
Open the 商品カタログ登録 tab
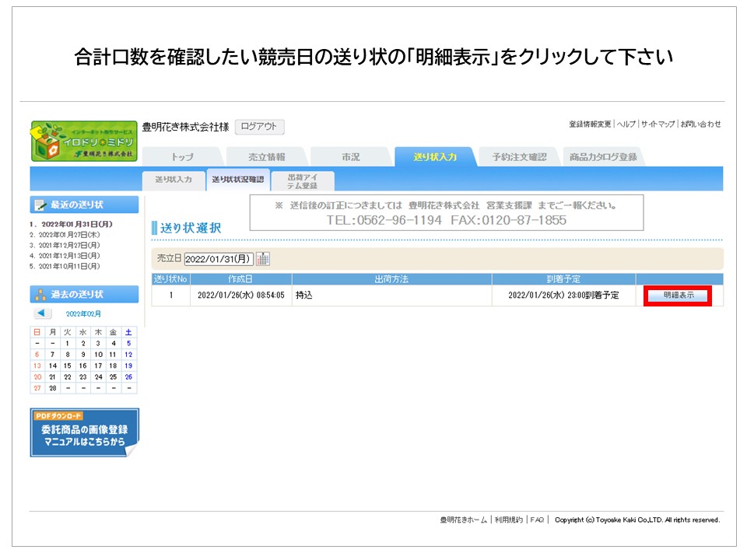603,157
